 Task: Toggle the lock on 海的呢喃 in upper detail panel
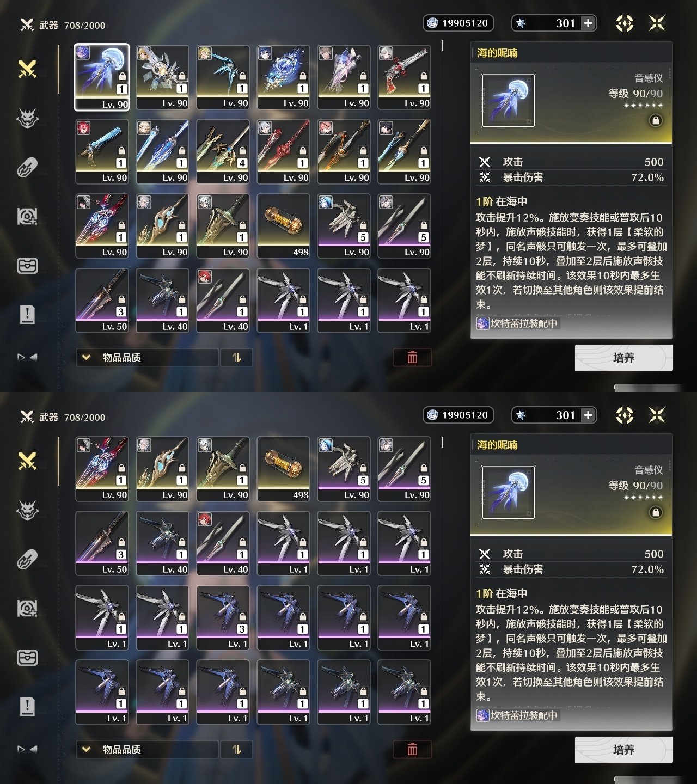point(656,120)
